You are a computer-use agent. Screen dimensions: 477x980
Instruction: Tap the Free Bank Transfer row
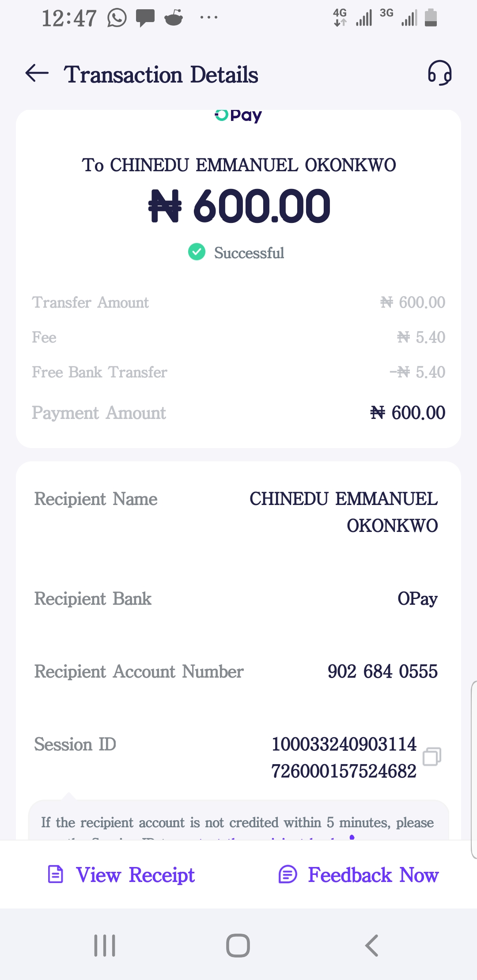(238, 372)
